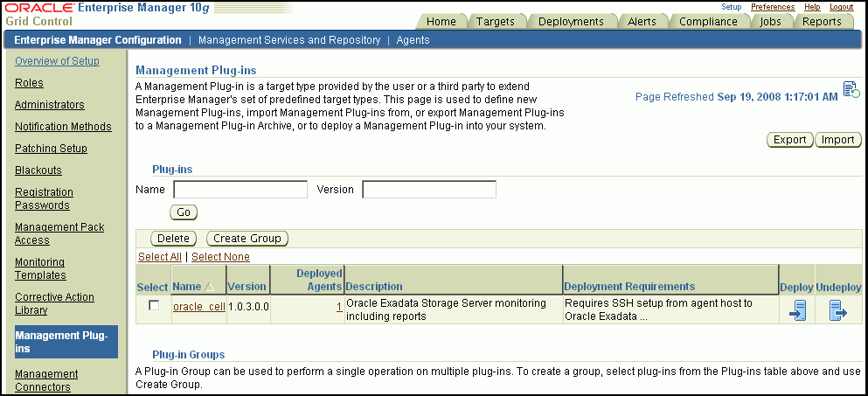
Task: Open the Compliance tab
Action: point(708,21)
